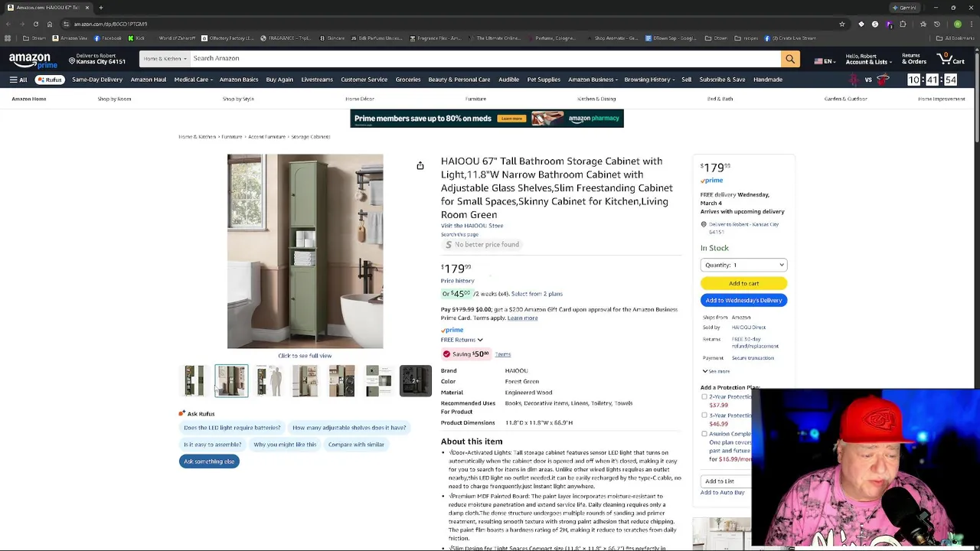Open the Price history link
Viewport: 980px width, 551px height.
(x=457, y=281)
